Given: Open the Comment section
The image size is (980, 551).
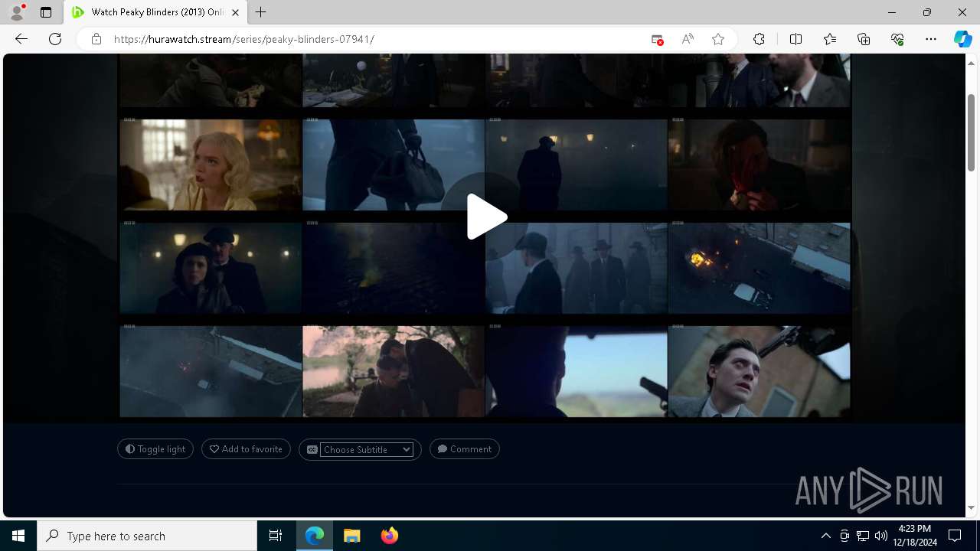Looking at the screenshot, I should tap(465, 449).
